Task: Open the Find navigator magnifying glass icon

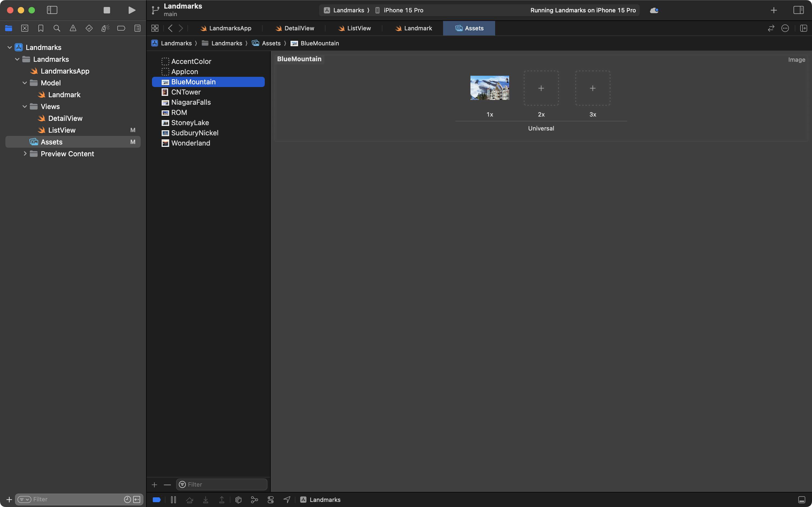Action: (57, 28)
